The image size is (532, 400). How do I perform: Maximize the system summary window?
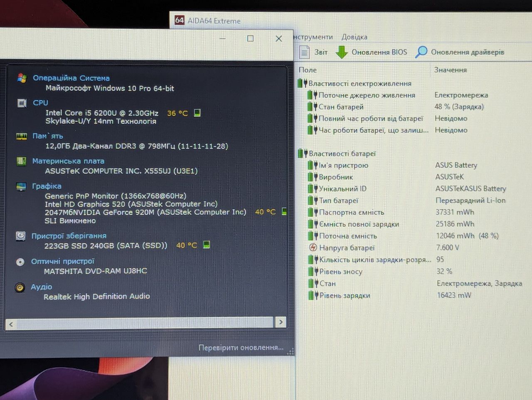pos(250,39)
